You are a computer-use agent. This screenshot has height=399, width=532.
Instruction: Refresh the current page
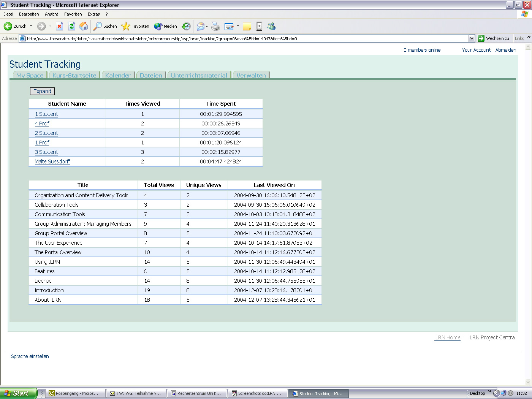(71, 26)
